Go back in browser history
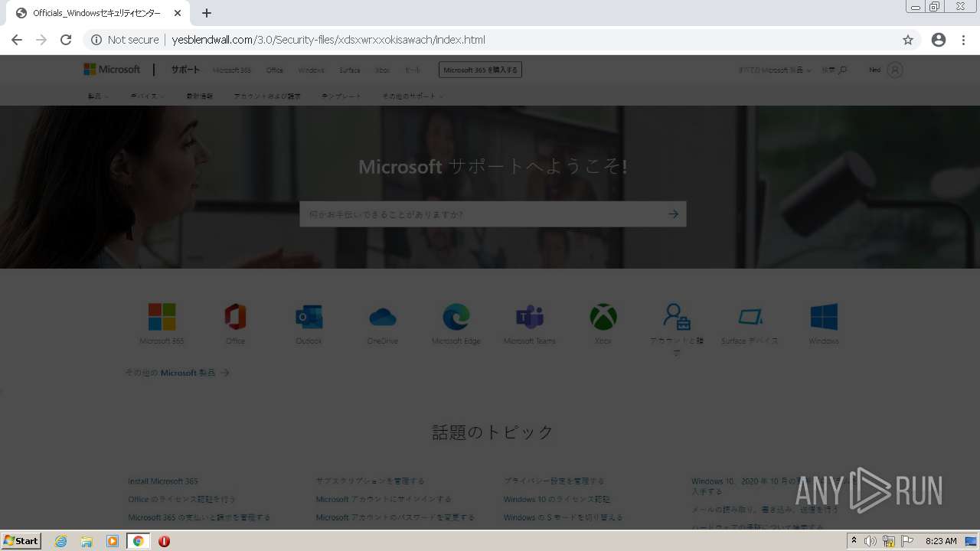This screenshot has width=980, height=551. (x=17, y=40)
